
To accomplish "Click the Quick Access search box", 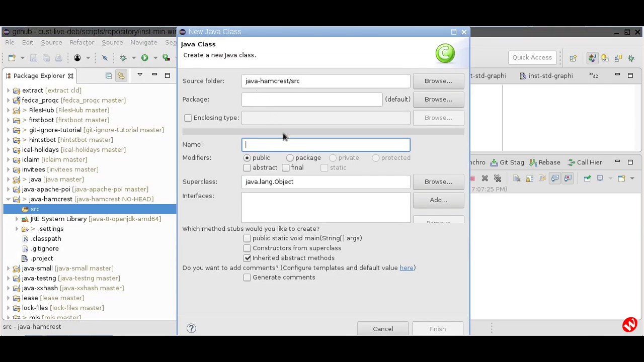I will 532,58.
